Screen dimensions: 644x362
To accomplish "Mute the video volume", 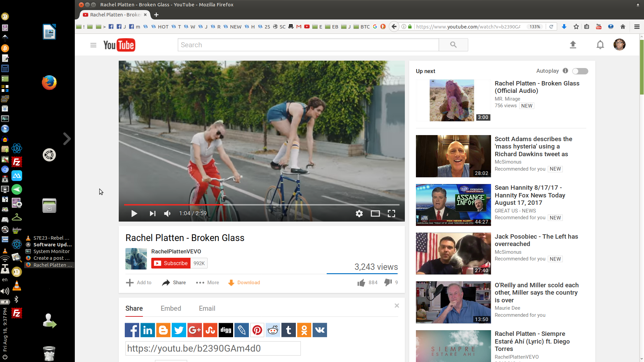I will click(x=167, y=214).
